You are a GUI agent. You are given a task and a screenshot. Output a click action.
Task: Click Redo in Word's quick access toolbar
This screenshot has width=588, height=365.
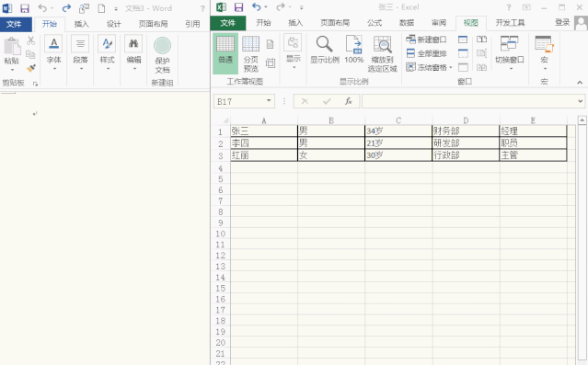point(66,8)
